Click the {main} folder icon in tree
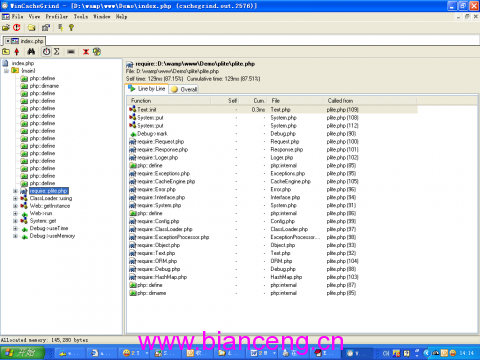This screenshot has width=480, height=360. pos(15,71)
